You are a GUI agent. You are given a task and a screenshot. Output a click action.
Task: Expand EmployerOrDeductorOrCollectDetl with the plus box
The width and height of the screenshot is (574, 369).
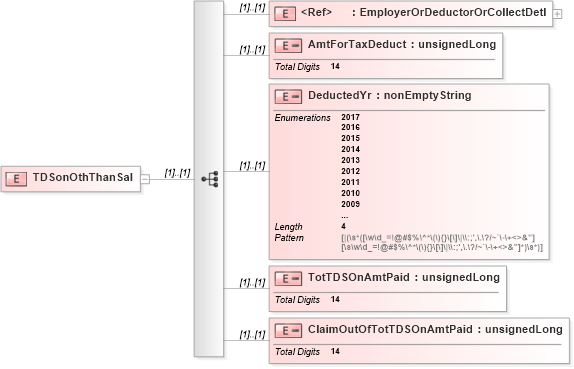pyautogui.click(x=557, y=14)
